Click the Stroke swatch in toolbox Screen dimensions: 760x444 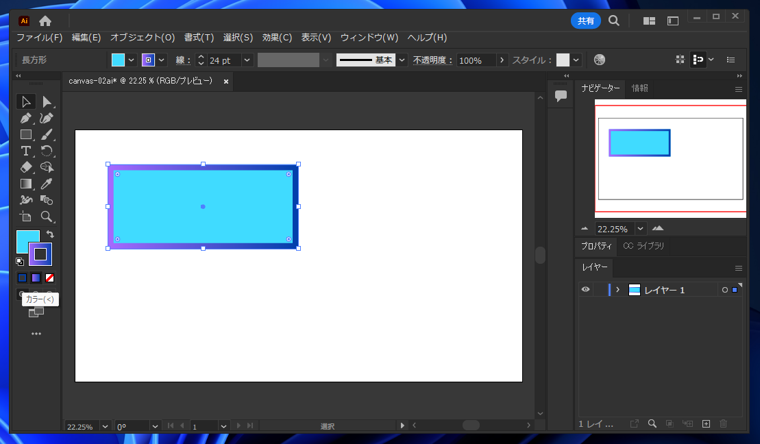[40, 254]
